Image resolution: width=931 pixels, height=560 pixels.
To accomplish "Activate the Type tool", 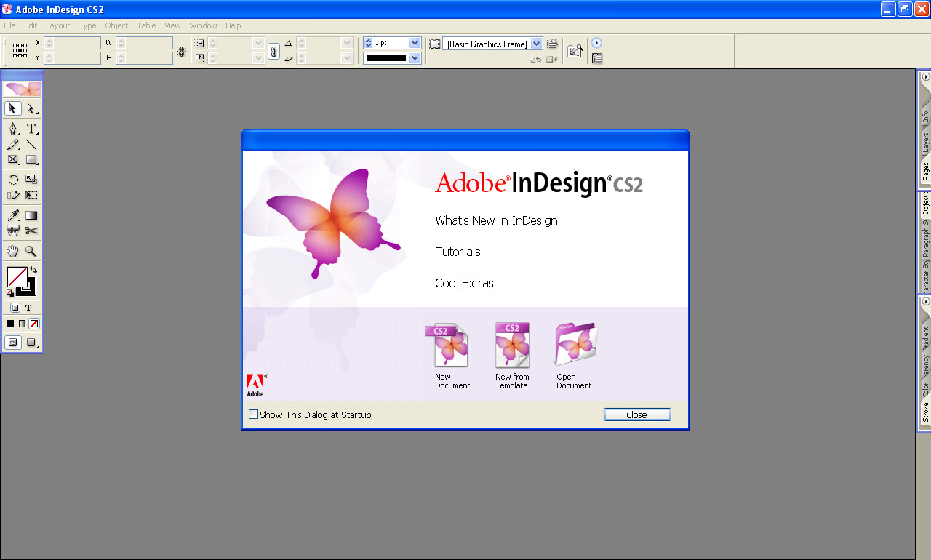I will coord(32,128).
